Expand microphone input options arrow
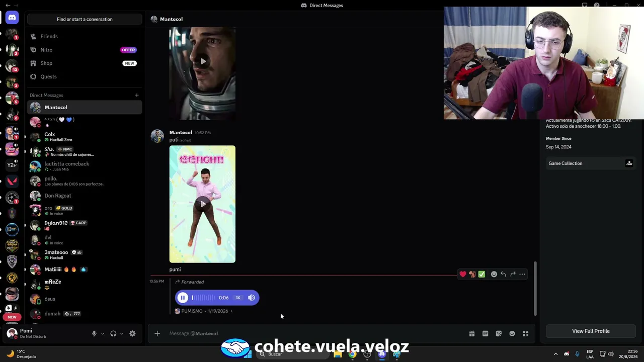This screenshot has width=644, height=362. [x=103, y=333]
